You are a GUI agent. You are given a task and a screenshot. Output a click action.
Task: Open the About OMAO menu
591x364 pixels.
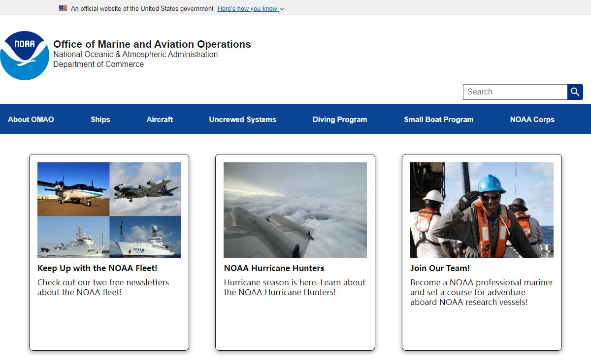tap(31, 120)
